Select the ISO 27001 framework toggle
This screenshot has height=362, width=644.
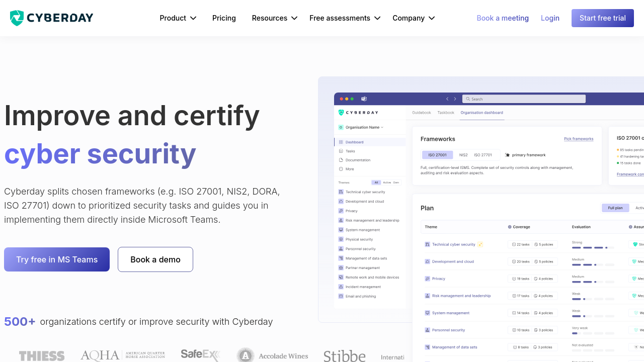pyautogui.click(x=437, y=155)
